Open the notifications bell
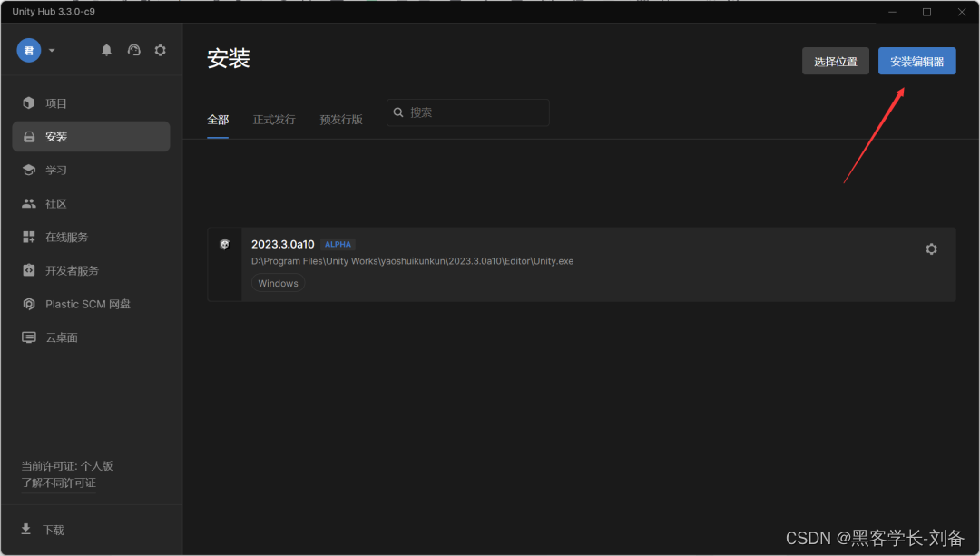Viewport: 980px width, 556px height. 107,50
